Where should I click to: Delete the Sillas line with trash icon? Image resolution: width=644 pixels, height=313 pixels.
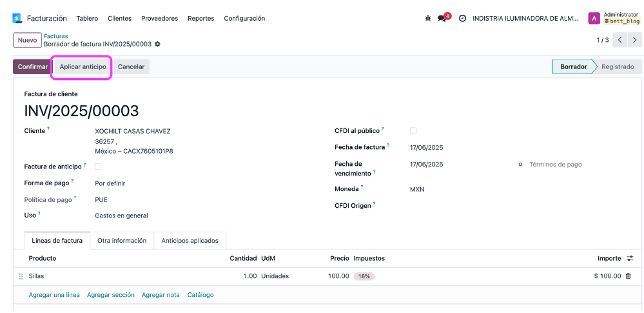[x=628, y=276]
